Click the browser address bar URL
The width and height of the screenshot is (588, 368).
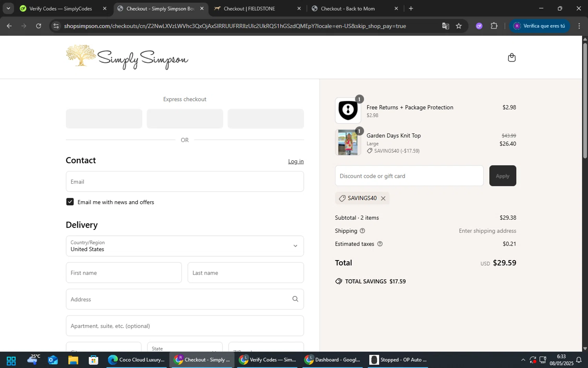[x=235, y=26]
